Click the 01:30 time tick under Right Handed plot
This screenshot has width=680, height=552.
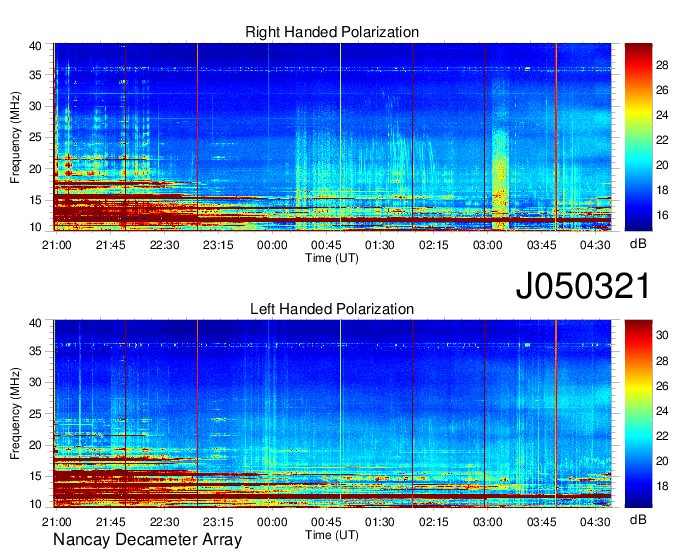[380, 245]
